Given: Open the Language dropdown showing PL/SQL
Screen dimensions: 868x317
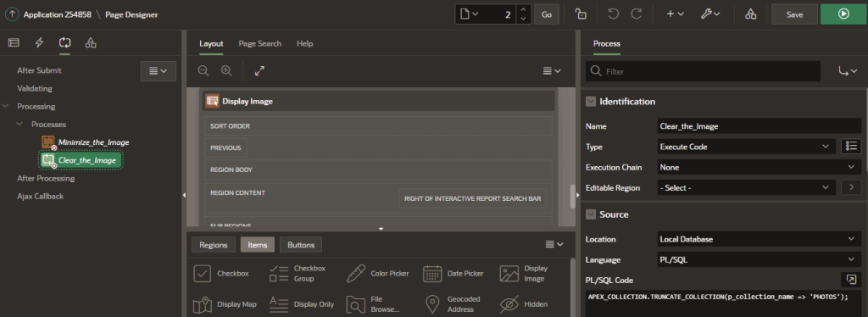Looking at the screenshot, I should point(759,259).
